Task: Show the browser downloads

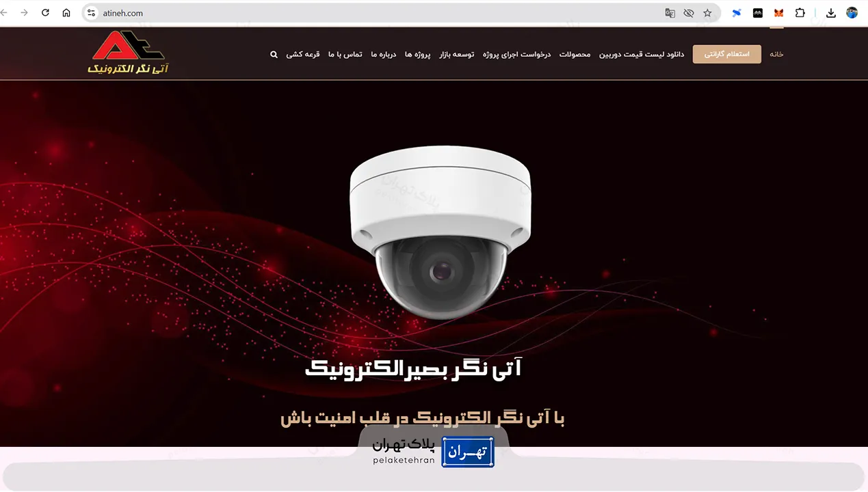Action: pyautogui.click(x=830, y=13)
